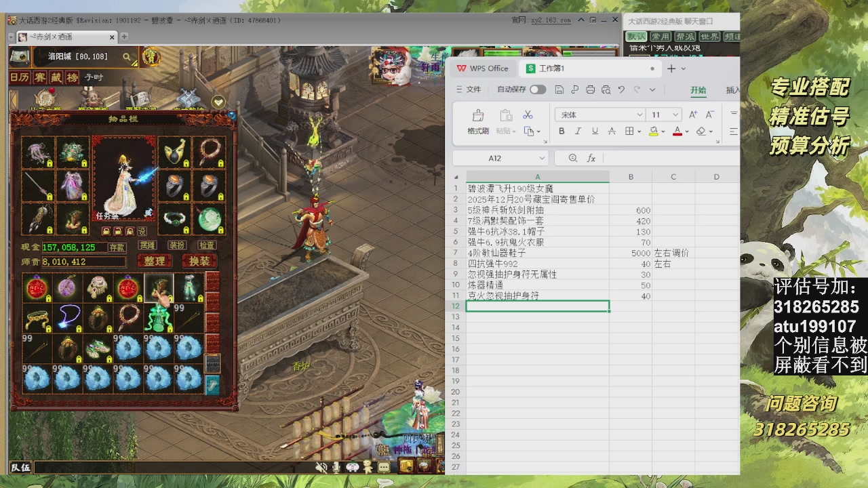The height and width of the screenshot is (488, 868).
Task: Click the print icon in WPS
Action: coord(590,89)
